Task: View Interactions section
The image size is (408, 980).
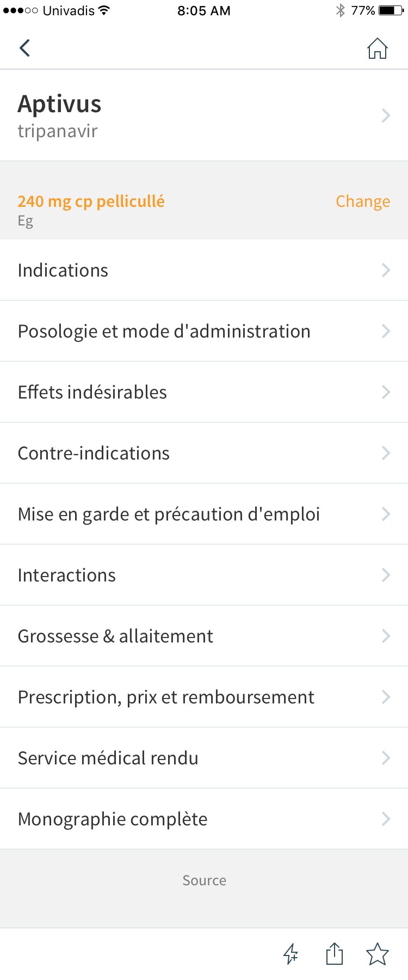Action: coord(204,575)
